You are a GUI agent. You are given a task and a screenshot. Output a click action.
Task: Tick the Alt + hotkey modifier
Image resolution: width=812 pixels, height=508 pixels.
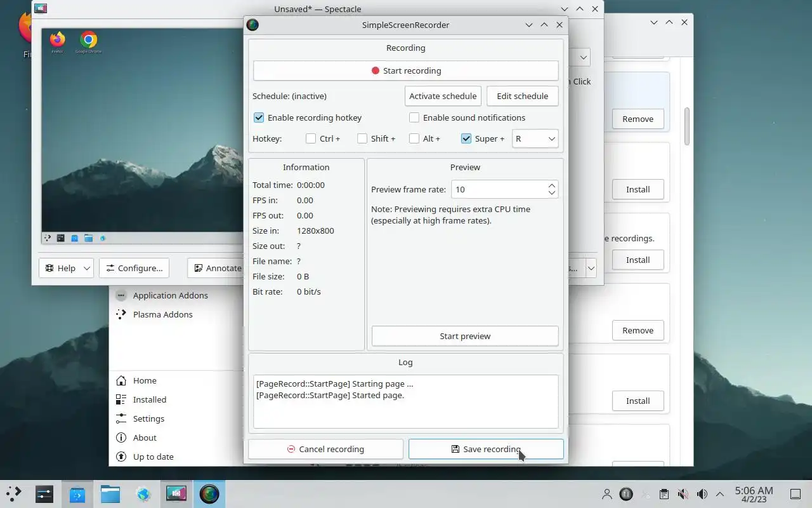tap(414, 138)
